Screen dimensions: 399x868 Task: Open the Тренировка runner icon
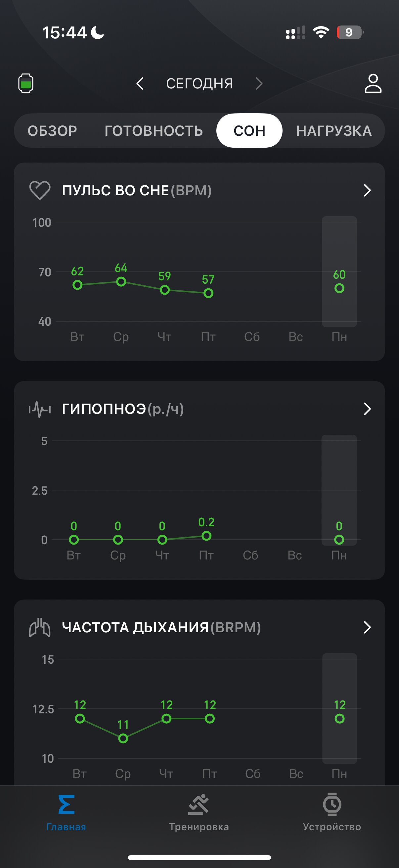coord(199,805)
